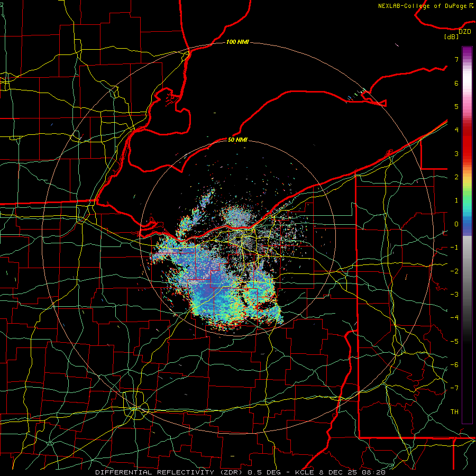Click the -2 value on the color scale
Viewport: 476px width, 476px height.
tap(454, 271)
